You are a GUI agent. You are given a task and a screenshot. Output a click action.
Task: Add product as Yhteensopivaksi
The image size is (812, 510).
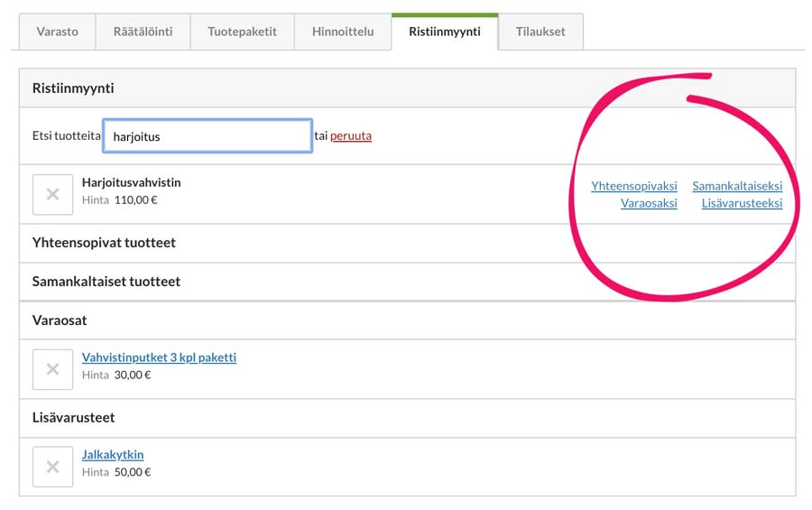tap(634, 186)
